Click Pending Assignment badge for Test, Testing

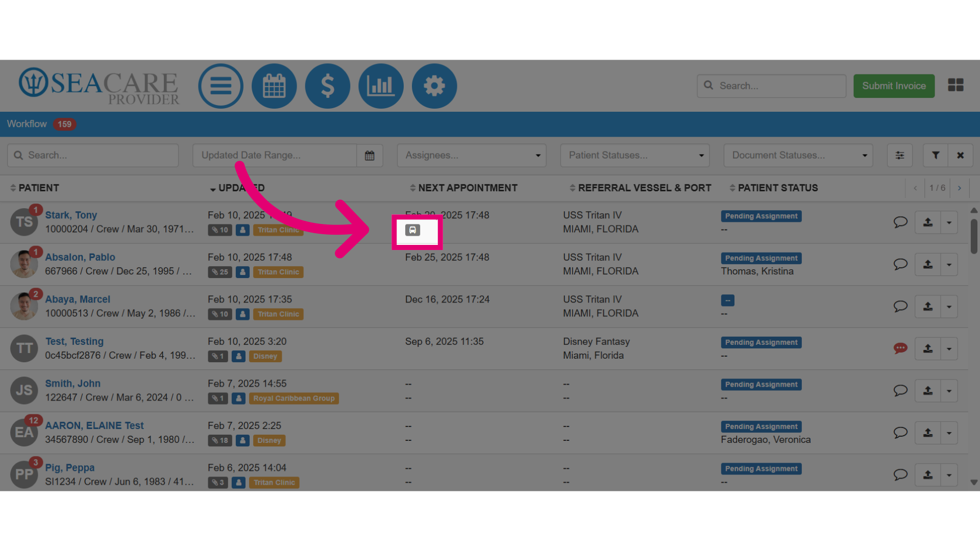tap(761, 342)
